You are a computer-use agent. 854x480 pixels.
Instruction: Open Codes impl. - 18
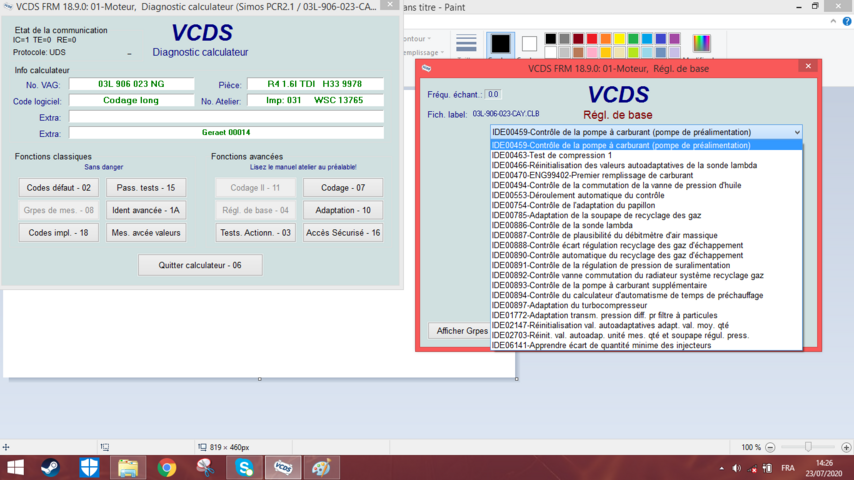pos(59,233)
